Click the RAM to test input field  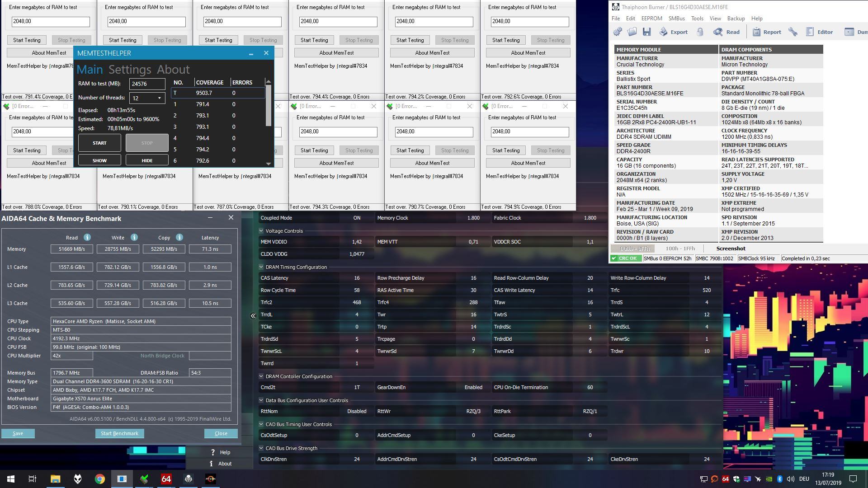click(x=147, y=84)
